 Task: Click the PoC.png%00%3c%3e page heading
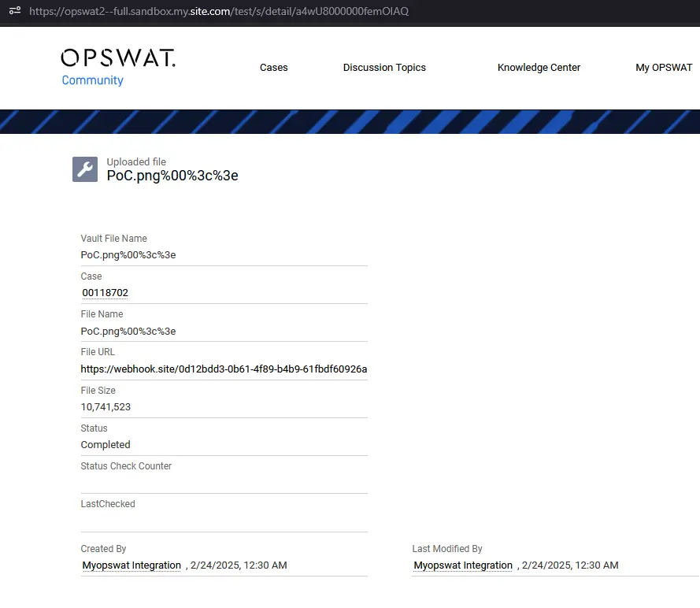(172, 176)
